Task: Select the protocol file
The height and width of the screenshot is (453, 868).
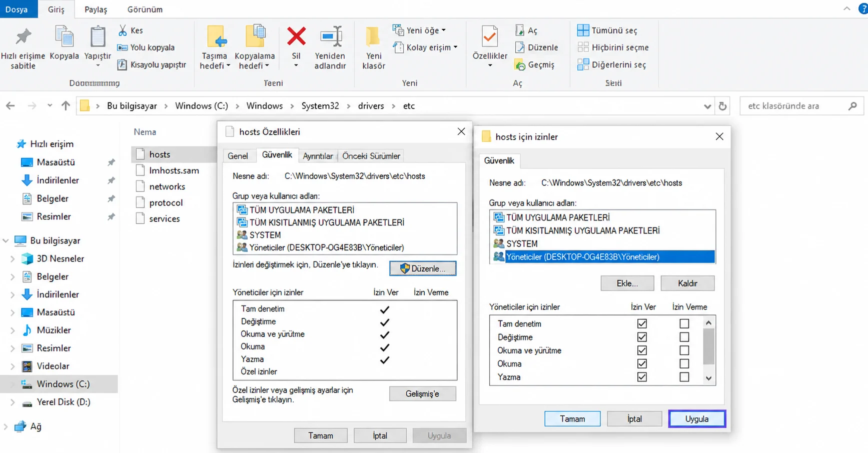Action: (x=160, y=202)
